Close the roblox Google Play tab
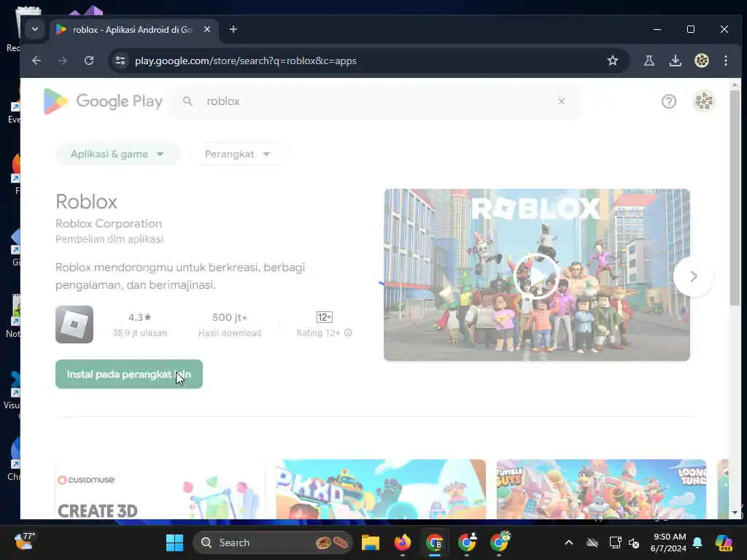Viewport: 747px width, 560px height. coord(207,29)
